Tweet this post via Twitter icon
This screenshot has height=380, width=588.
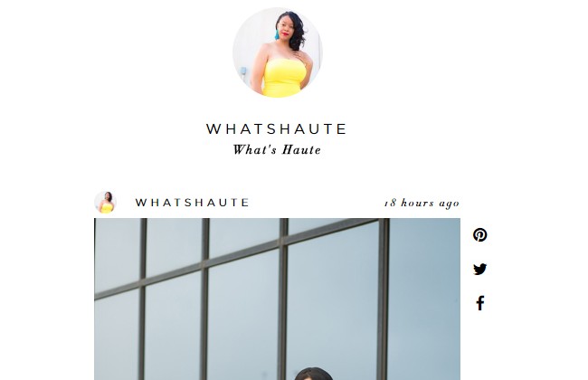480,269
